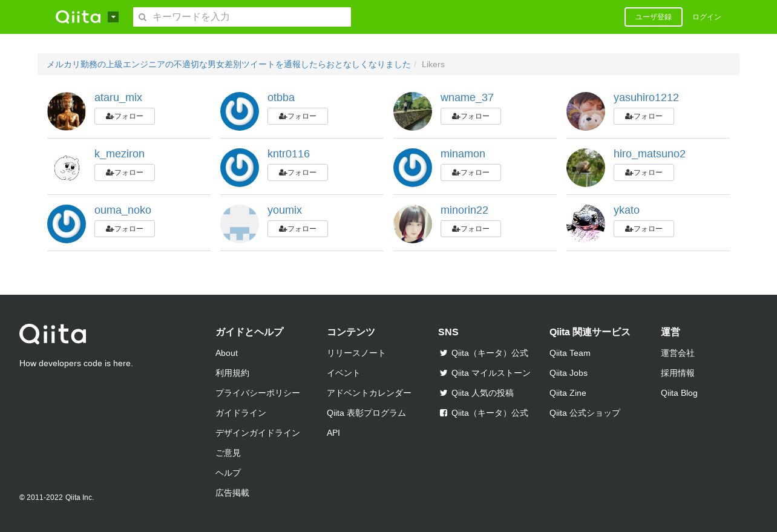The image size is (777, 532).
Task: Follow ataru_mix
Action: click(125, 116)
